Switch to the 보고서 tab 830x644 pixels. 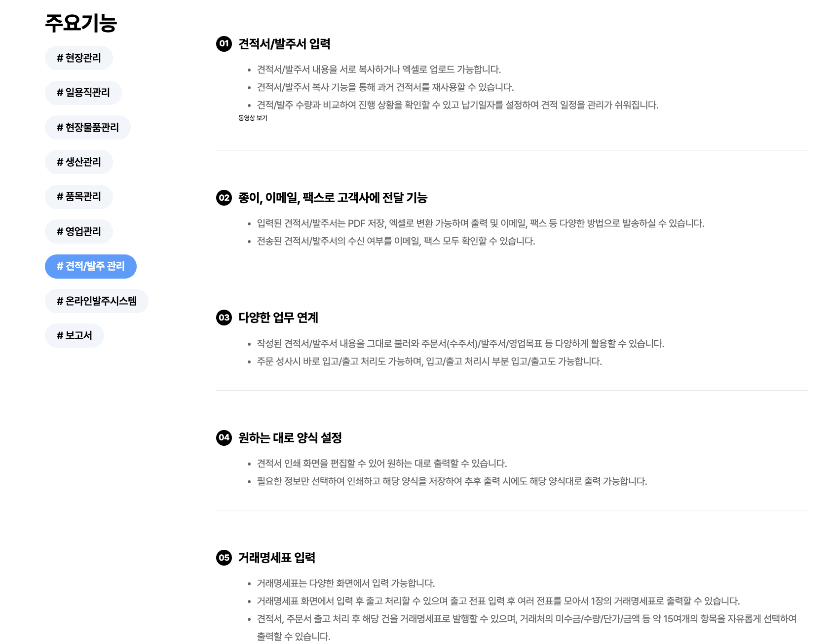click(75, 335)
